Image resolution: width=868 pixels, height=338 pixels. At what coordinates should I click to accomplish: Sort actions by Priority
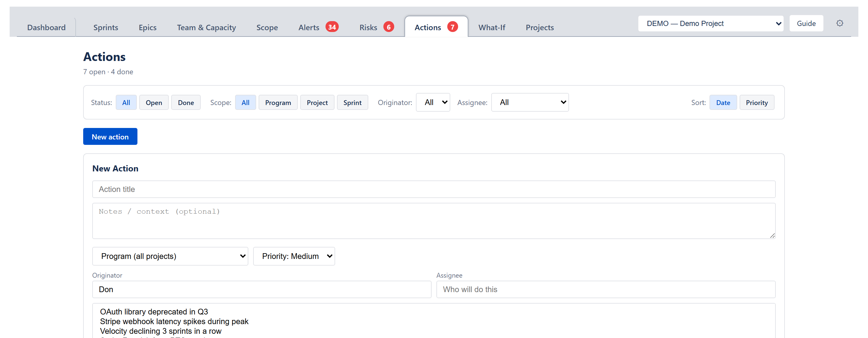tap(757, 103)
